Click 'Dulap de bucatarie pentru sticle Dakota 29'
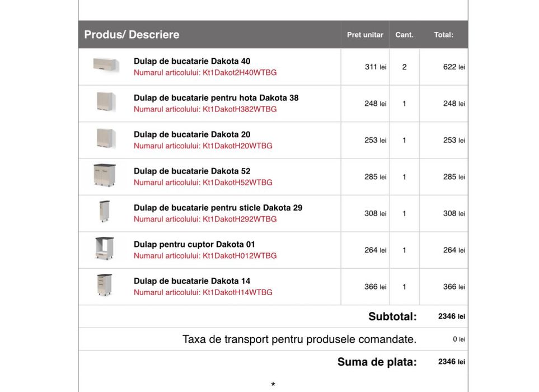This screenshot has height=392, width=539. [218, 208]
